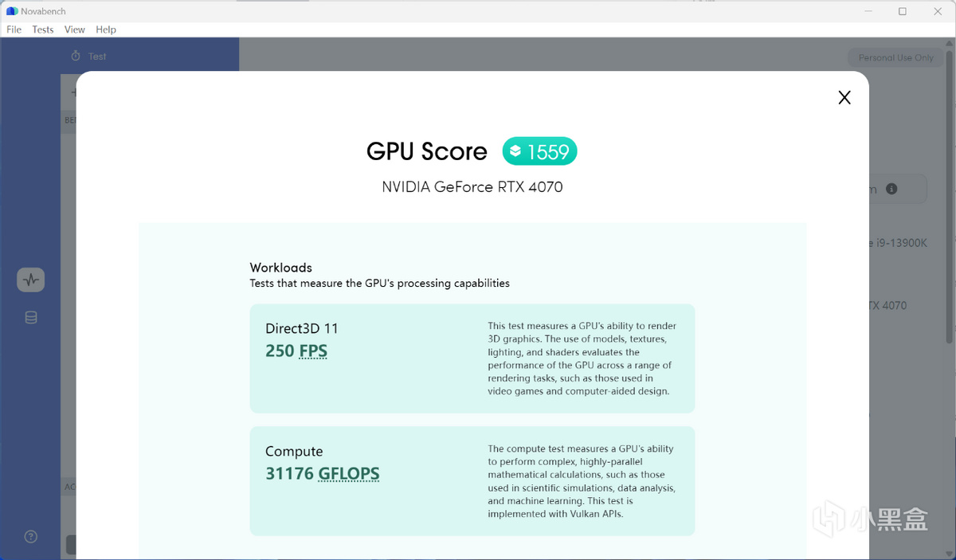Select the Test tab with stopwatch
This screenshot has height=560, width=956.
tap(88, 57)
